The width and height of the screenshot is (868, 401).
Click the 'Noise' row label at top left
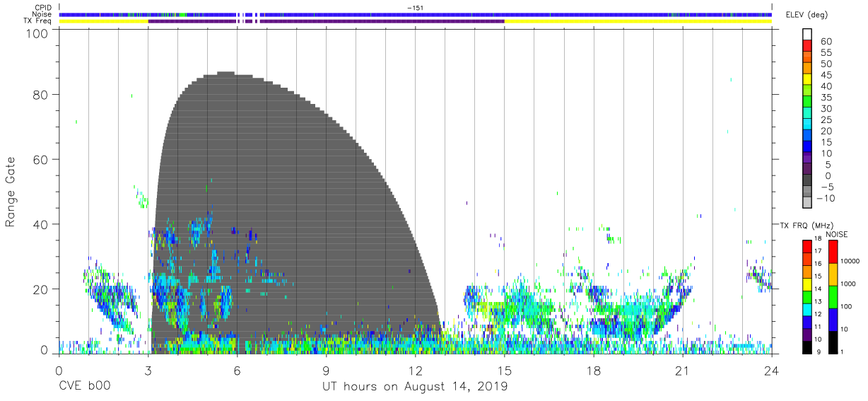[x=42, y=14]
